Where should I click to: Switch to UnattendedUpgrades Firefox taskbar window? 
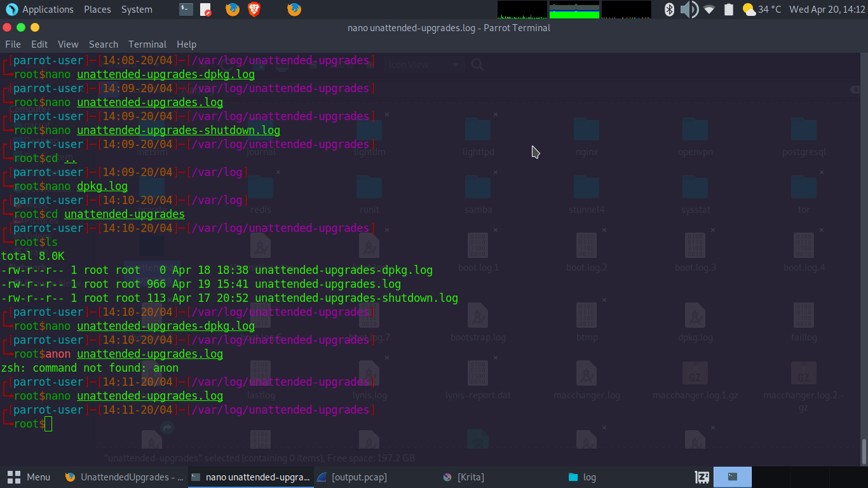124,477
